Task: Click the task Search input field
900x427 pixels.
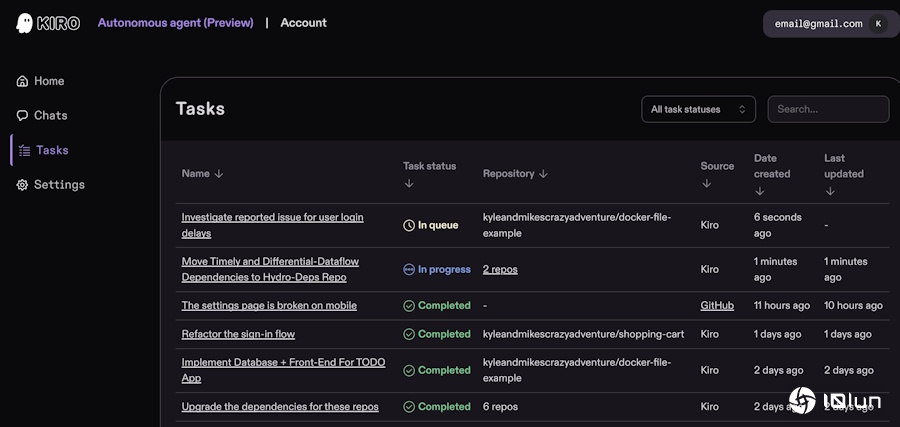Action: (x=828, y=110)
